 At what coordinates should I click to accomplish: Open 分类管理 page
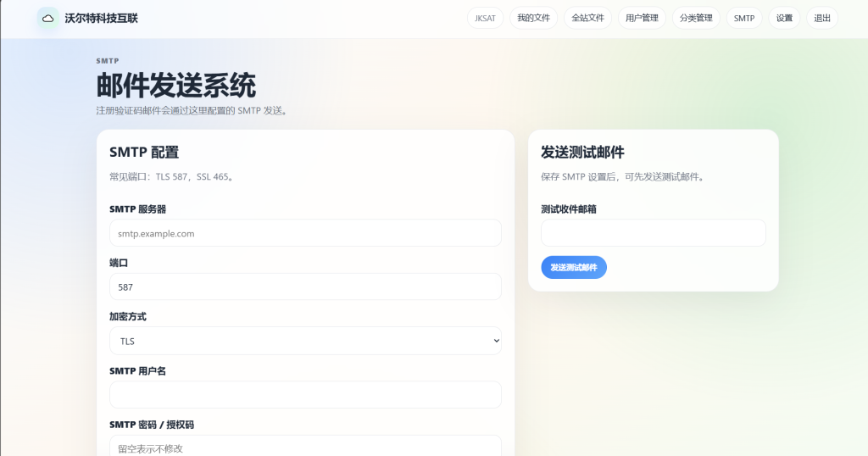click(696, 19)
